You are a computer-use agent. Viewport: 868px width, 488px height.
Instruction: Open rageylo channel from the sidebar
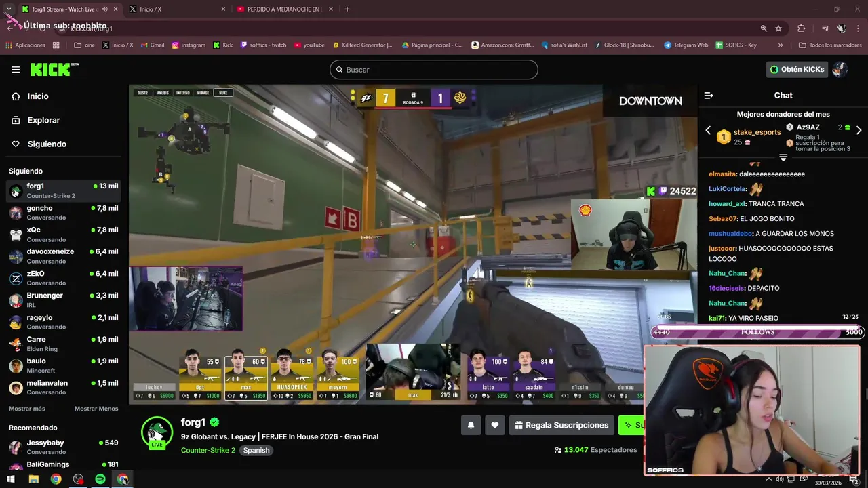[64, 322]
